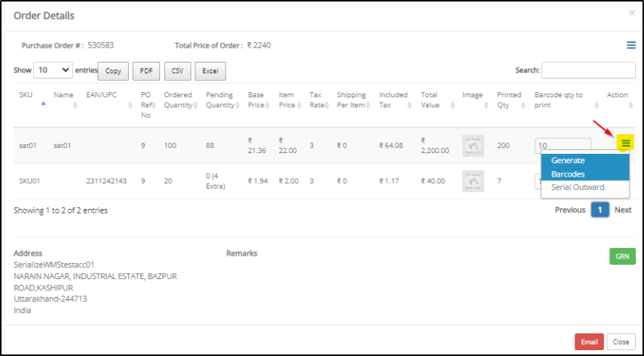This screenshot has width=644, height=356.
Task: Click the Copy export button
Action: (x=113, y=71)
